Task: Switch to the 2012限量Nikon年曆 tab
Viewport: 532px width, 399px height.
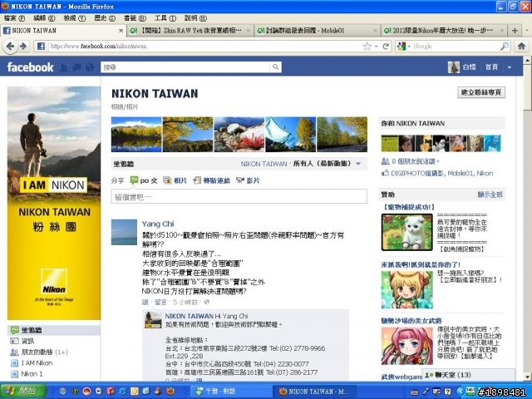Action: (444, 31)
